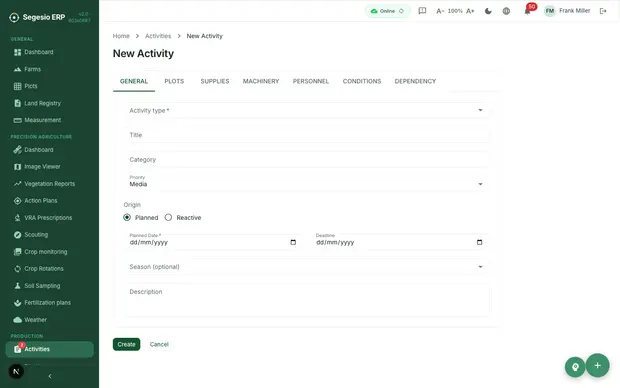Click the floating location pin button

[575, 367]
